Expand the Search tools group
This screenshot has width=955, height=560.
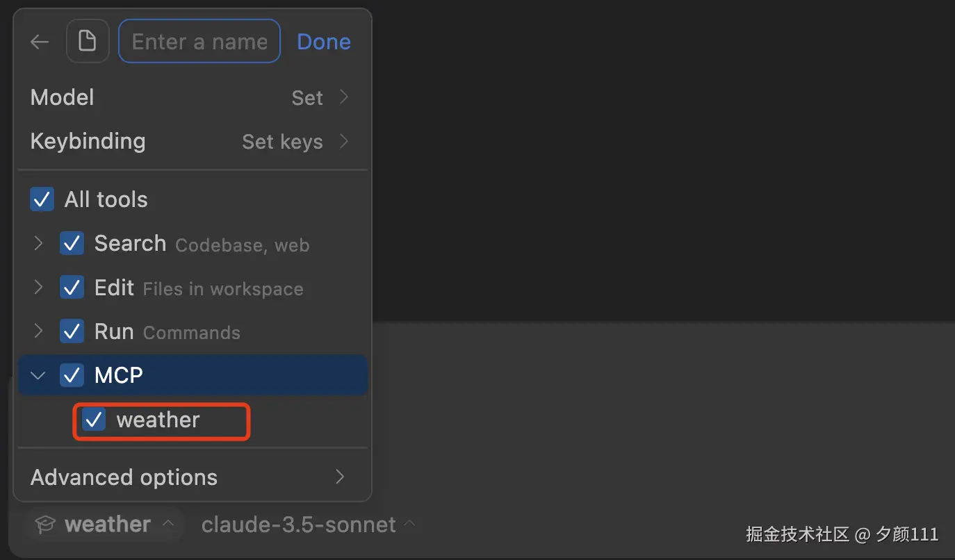39,244
